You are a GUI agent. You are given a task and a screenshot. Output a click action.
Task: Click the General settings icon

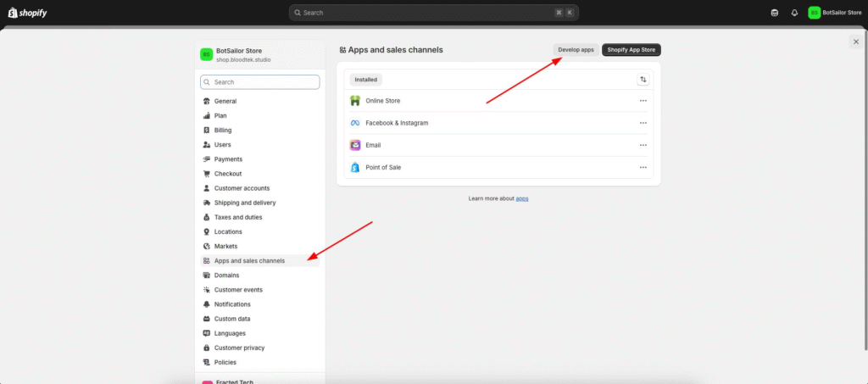207,101
